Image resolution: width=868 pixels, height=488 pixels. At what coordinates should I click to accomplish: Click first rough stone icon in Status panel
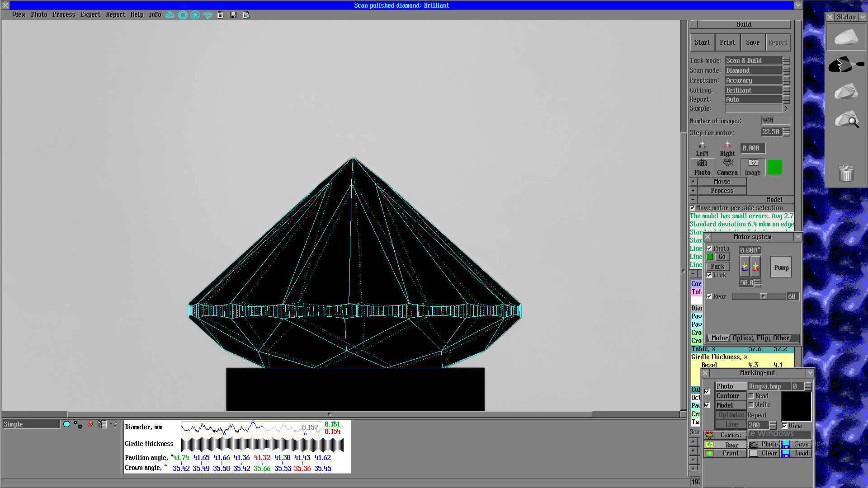pos(846,37)
